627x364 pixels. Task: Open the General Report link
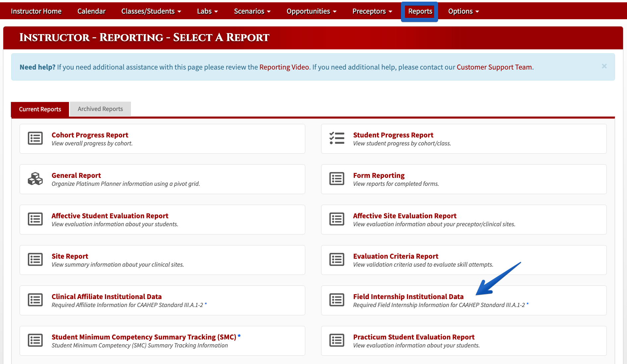pyautogui.click(x=76, y=176)
